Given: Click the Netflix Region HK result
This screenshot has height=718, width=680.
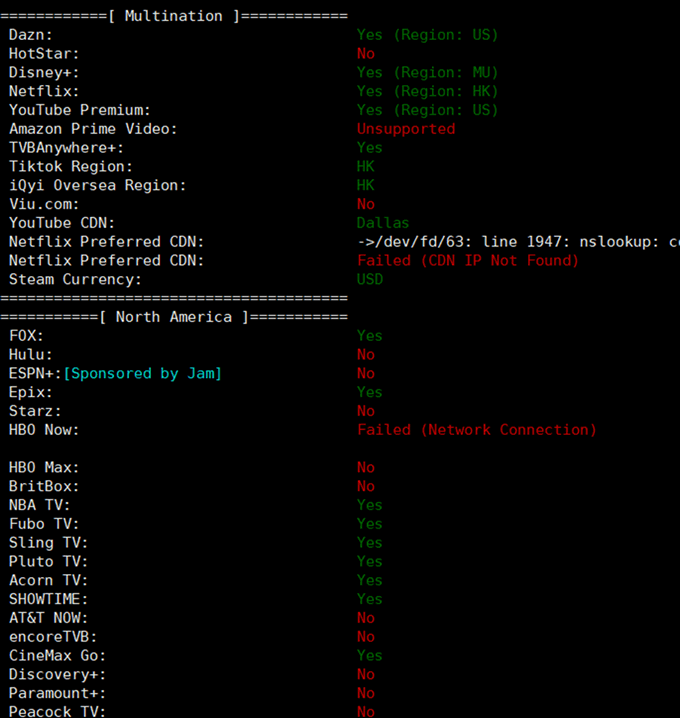Looking at the screenshot, I should pos(427,92).
